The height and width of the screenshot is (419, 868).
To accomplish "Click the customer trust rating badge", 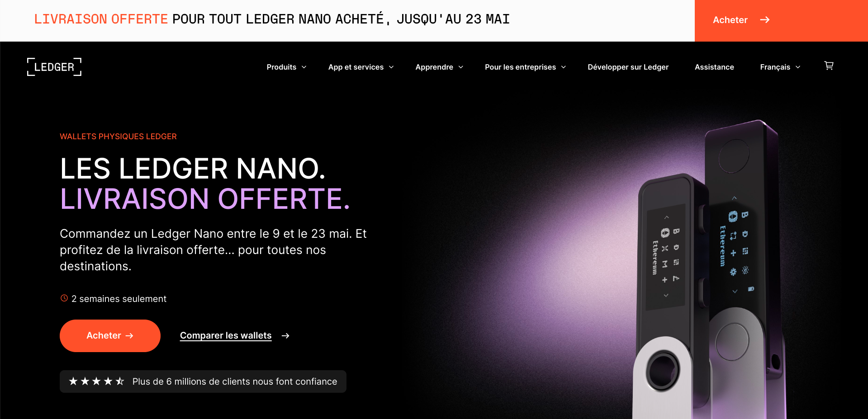I will click(203, 381).
